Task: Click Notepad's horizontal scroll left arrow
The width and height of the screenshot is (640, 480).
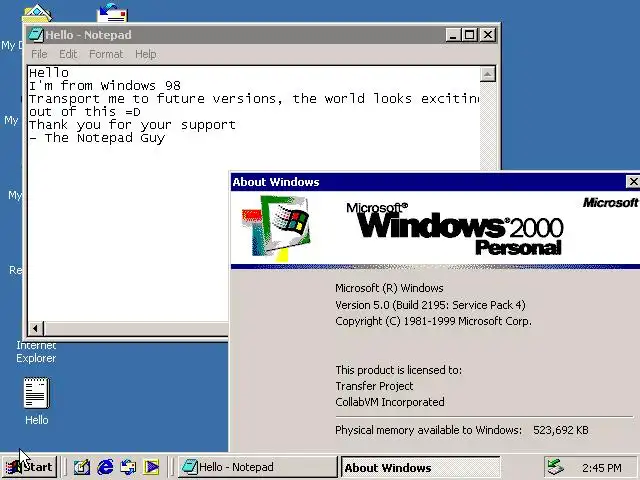Action: [x=36, y=328]
